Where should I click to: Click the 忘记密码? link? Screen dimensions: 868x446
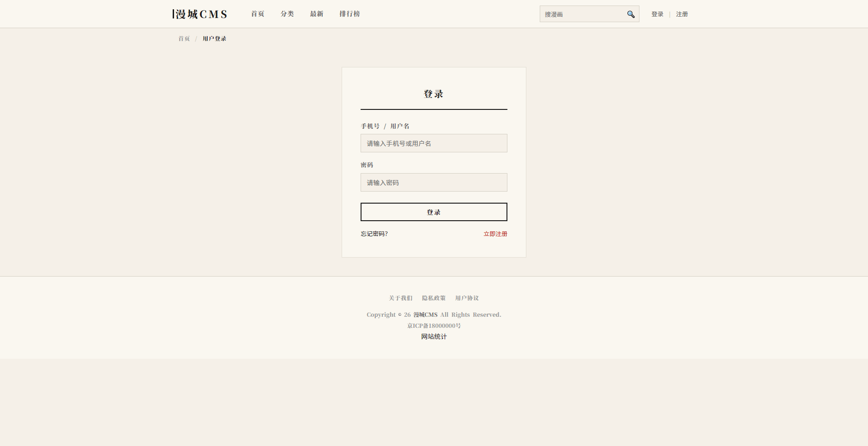pyautogui.click(x=374, y=234)
